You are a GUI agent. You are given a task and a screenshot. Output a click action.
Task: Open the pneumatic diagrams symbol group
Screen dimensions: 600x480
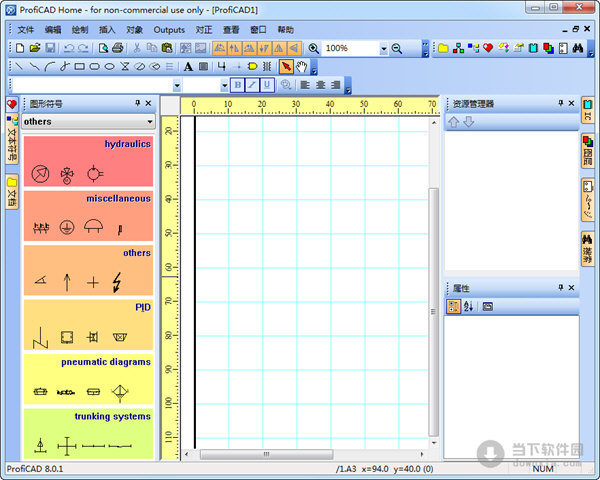tap(88, 379)
